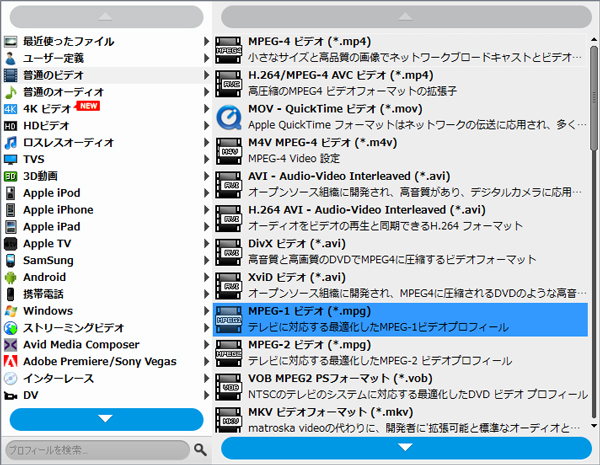The image size is (600, 465).
Task: Expand the DV submenu arrow
Action: point(207,395)
